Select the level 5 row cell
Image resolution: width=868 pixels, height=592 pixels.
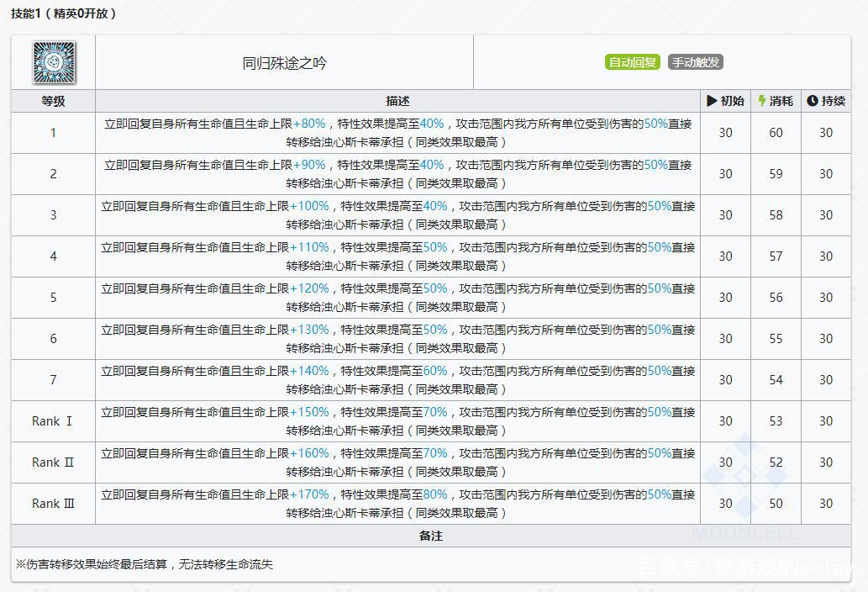53,298
